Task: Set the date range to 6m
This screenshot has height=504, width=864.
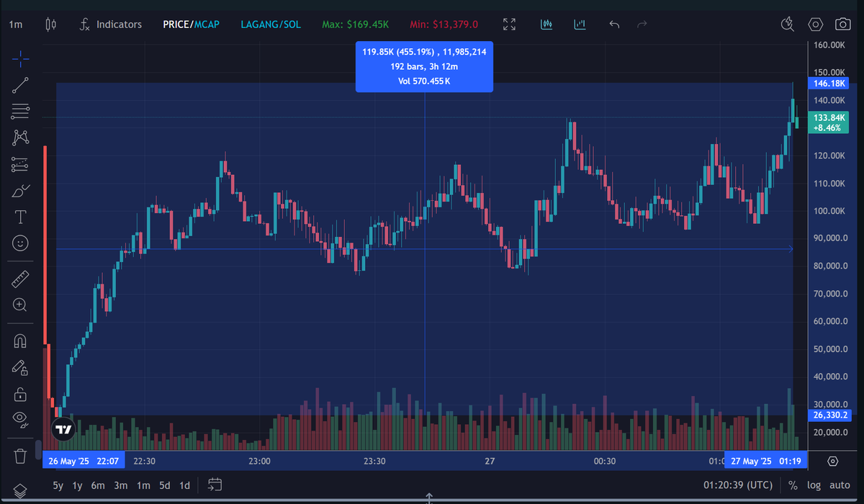Action: click(x=98, y=485)
